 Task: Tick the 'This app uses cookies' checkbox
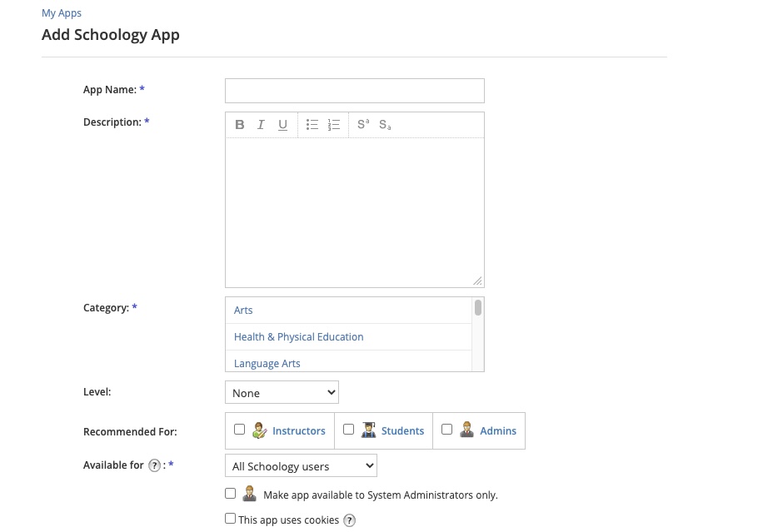pos(230,519)
